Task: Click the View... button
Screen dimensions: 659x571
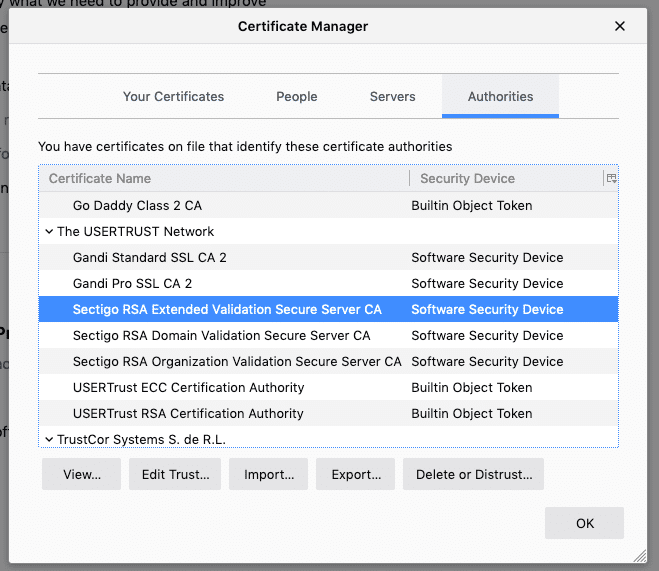Action: pos(81,475)
